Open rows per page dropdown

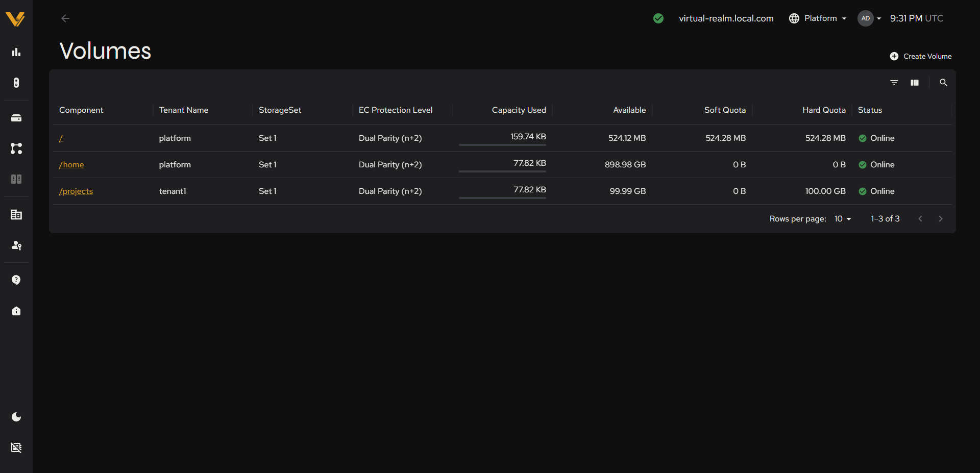click(x=843, y=219)
